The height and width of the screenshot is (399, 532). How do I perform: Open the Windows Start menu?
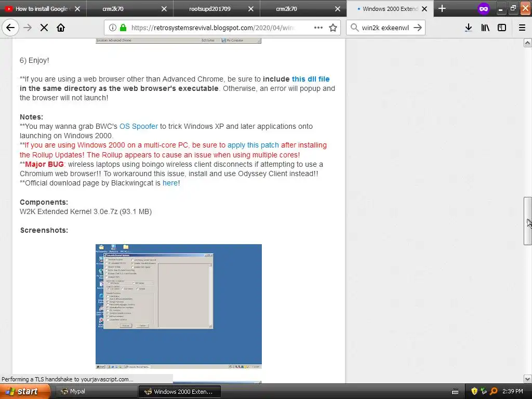point(24,391)
